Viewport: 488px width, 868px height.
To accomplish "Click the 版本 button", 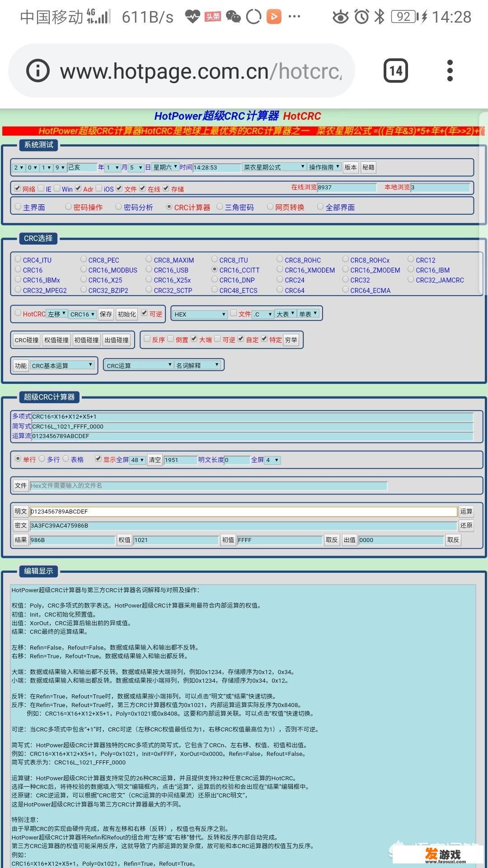I will click(351, 167).
